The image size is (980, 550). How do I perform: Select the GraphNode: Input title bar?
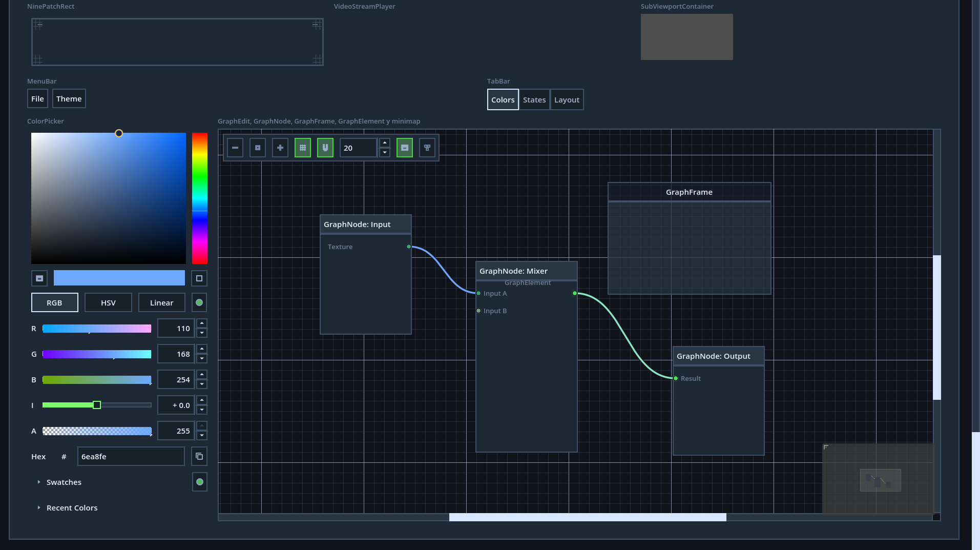pos(366,224)
